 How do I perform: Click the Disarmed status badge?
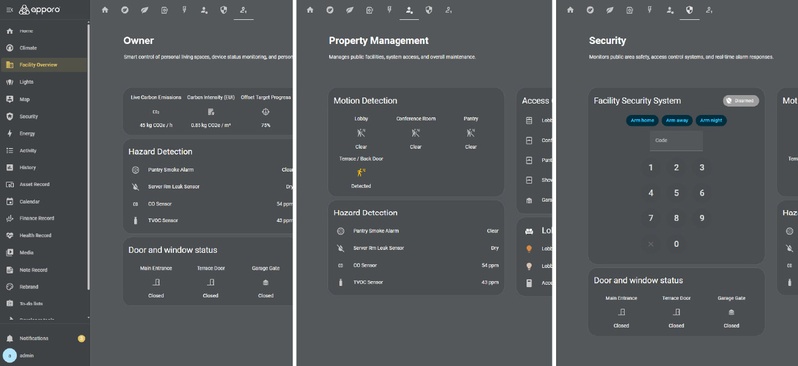[x=741, y=101]
